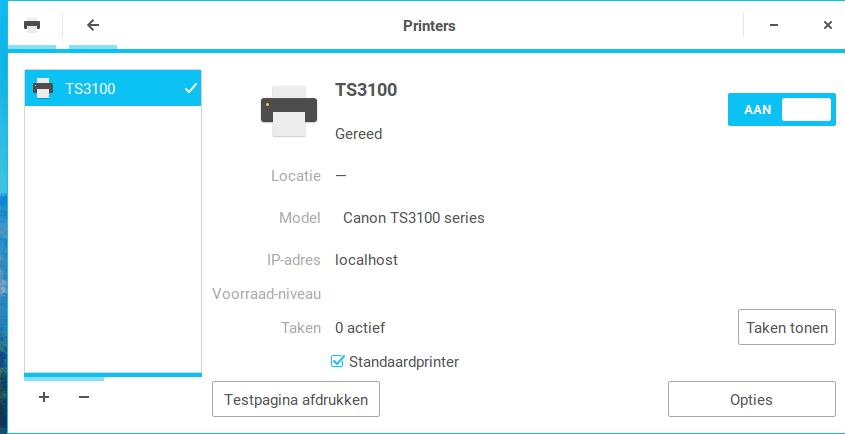Click the printer icon in the header bar
The height and width of the screenshot is (434, 845).
coord(32,25)
